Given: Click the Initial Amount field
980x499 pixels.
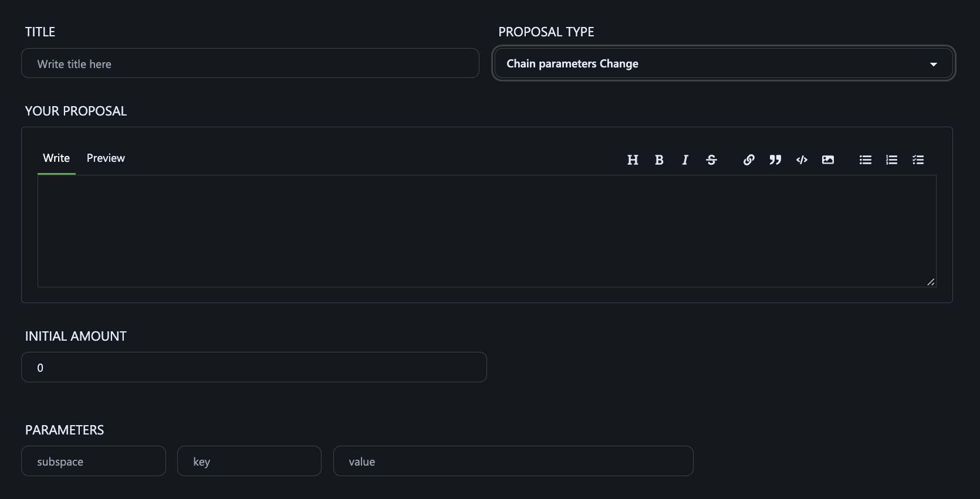Looking at the screenshot, I should 254,368.
